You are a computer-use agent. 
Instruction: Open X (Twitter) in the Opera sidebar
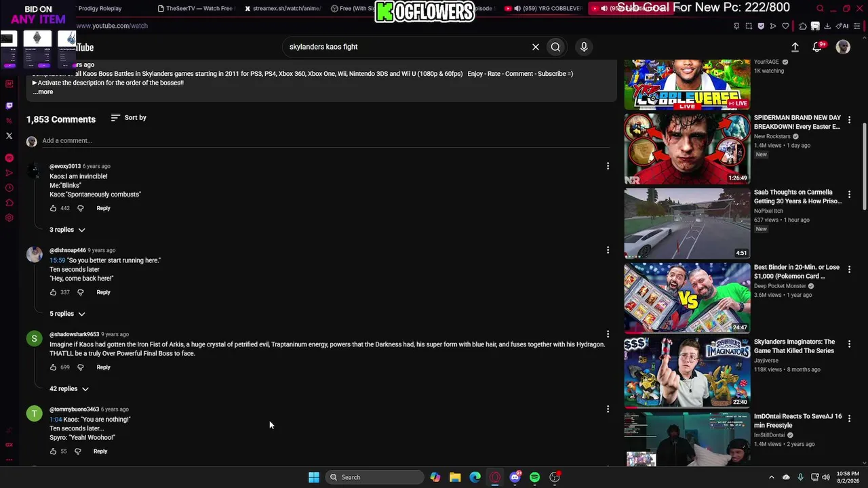(x=9, y=136)
